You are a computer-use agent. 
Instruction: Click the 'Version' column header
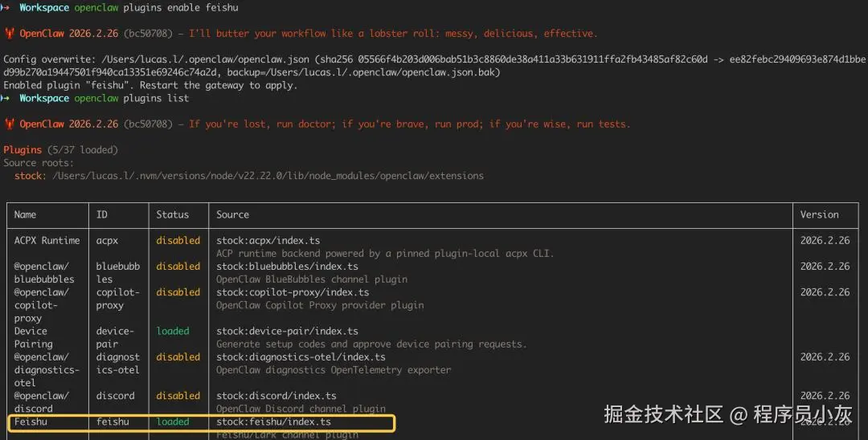pyautogui.click(x=819, y=214)
